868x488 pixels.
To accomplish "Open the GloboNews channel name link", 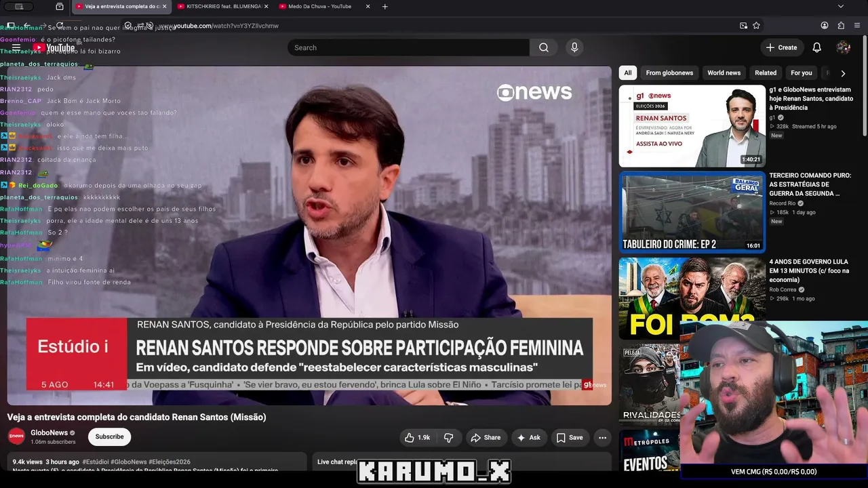I will (x=49, y=433).
